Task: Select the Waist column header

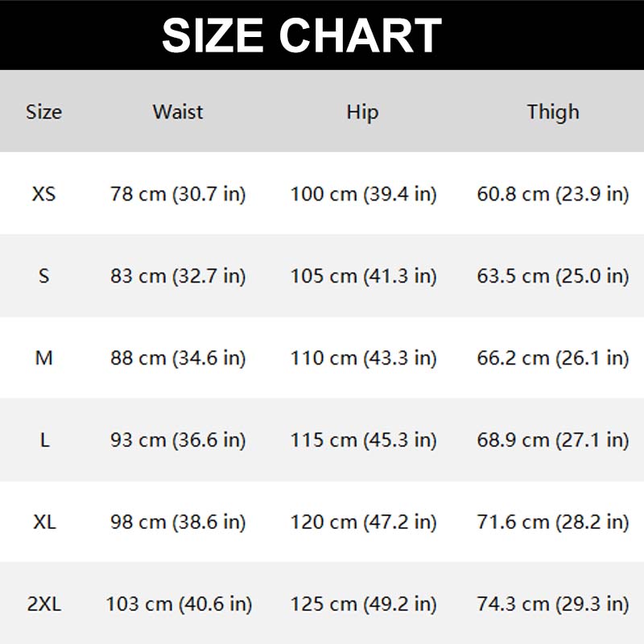Action: 178,112
